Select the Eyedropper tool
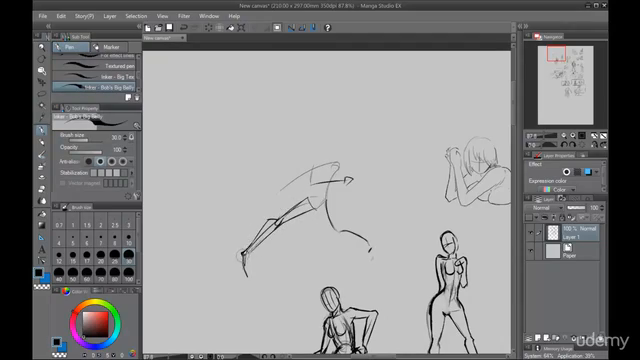Image resolution: width=640 pixels, height=360 pixels. coord(42,118)
